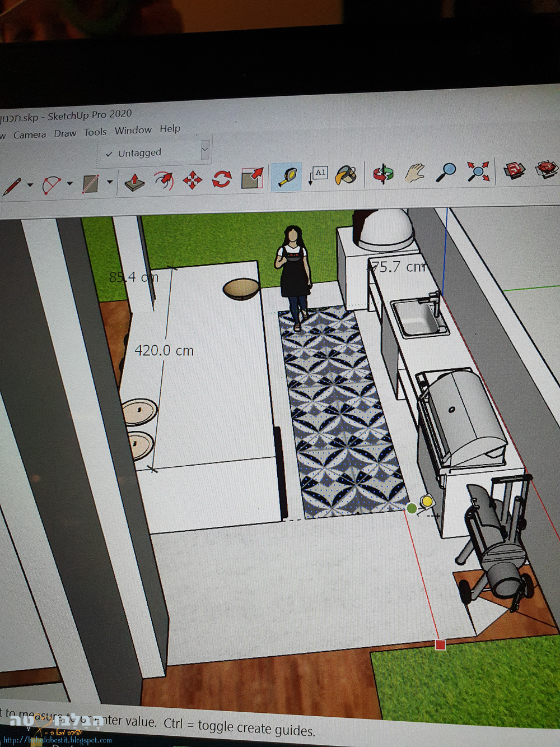Click the red guide line endpoint square
This screenshot has height=747, width=560.
440,645
